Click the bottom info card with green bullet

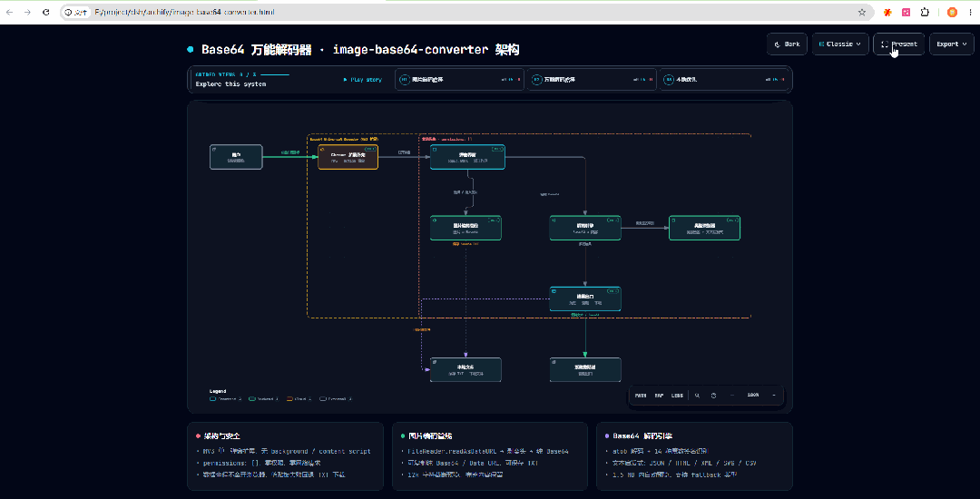(x=490, y=456)
